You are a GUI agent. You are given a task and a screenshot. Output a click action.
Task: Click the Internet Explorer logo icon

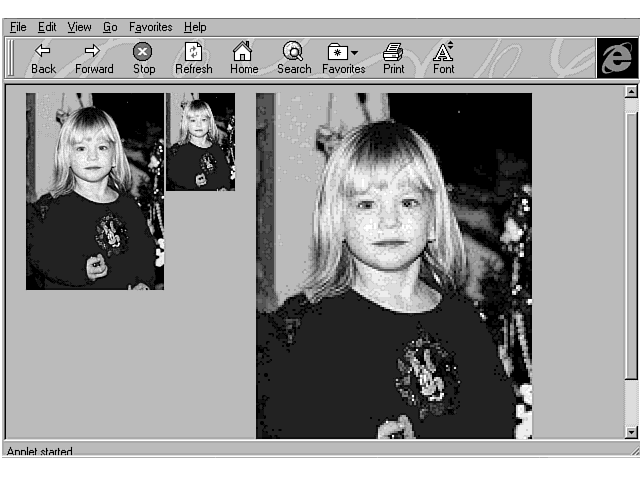pyautogui.click(x=616, y=58)
